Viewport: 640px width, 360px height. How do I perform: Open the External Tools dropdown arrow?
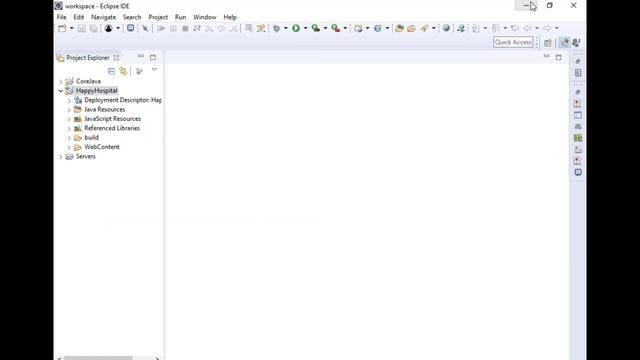(x=345, y=28)
